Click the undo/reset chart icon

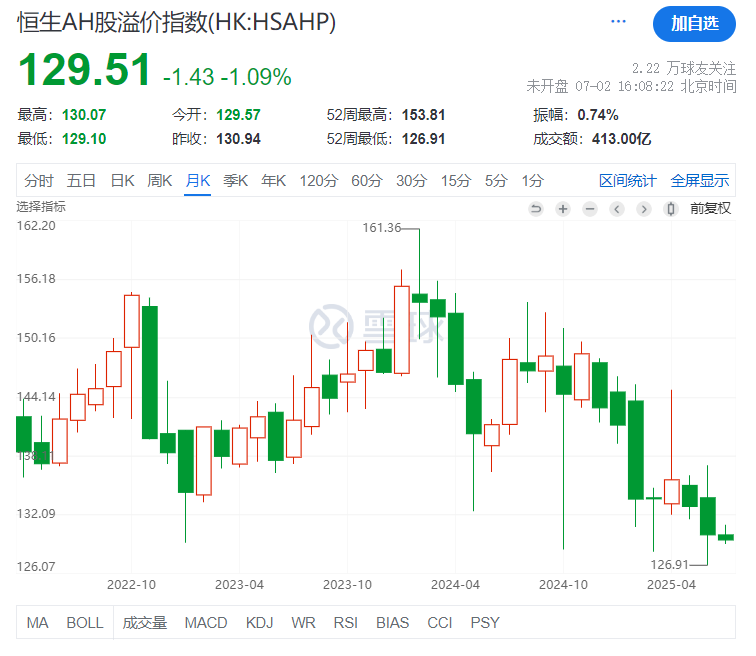[536, 209]
